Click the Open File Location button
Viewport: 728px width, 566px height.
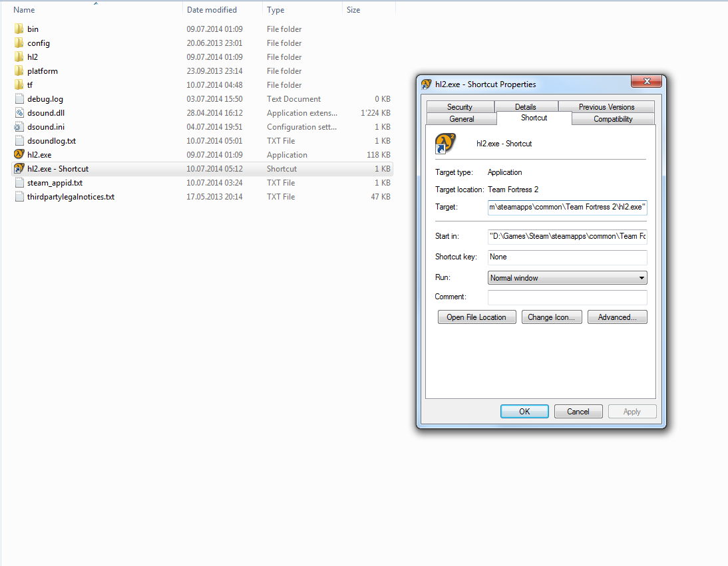point(476,317)
